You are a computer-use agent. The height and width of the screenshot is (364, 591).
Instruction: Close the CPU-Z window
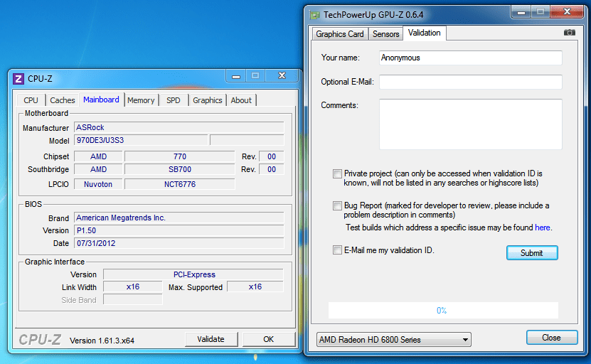point(282,75)
